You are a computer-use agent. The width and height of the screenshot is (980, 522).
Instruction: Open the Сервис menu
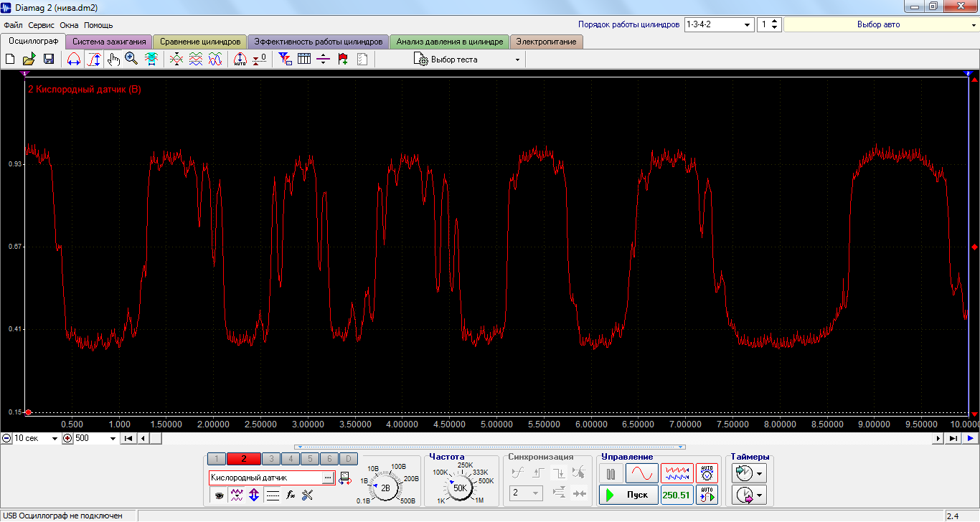pyautogui.click(x=42, y=25)
